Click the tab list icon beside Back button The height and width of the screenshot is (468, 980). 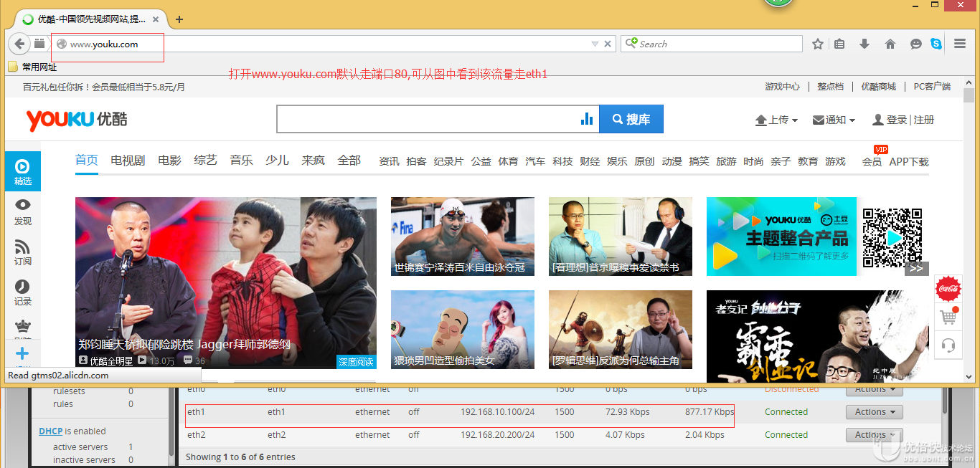click(39, 44)
